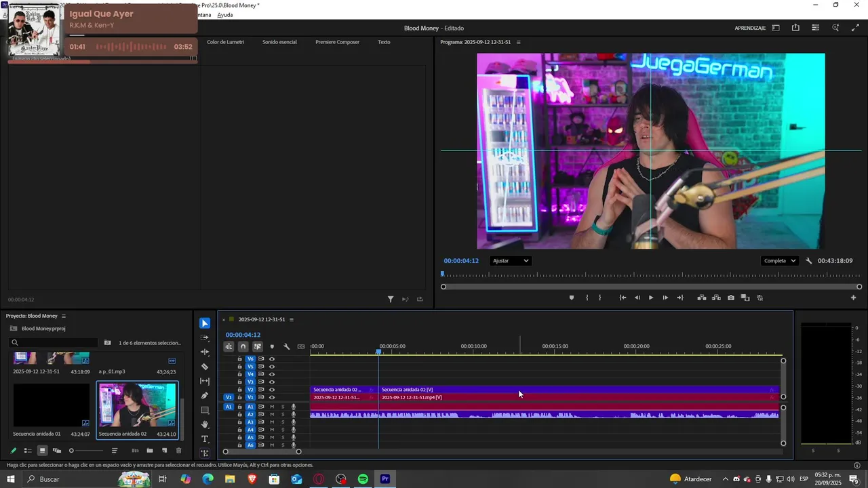This screenshot has height=488, width=868.
Task: Open the Ajustar zoom level dropdown
Action: click(x=511, y=261)
